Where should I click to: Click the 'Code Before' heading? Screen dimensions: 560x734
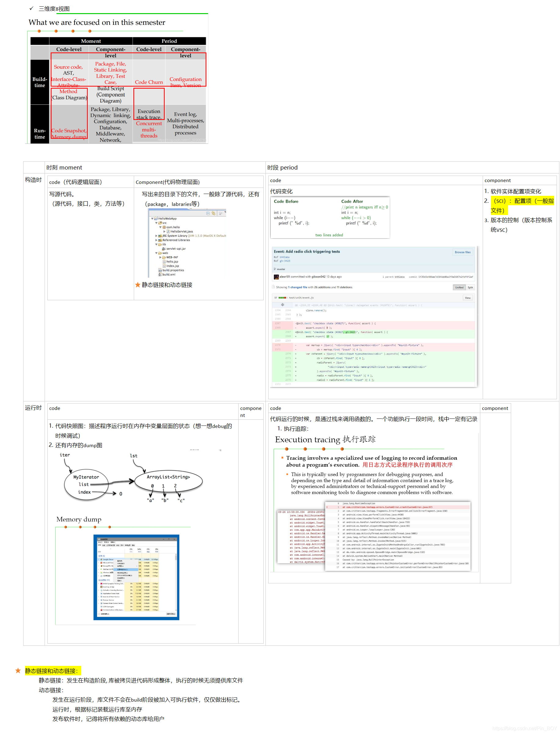click(x=286, y=201)
